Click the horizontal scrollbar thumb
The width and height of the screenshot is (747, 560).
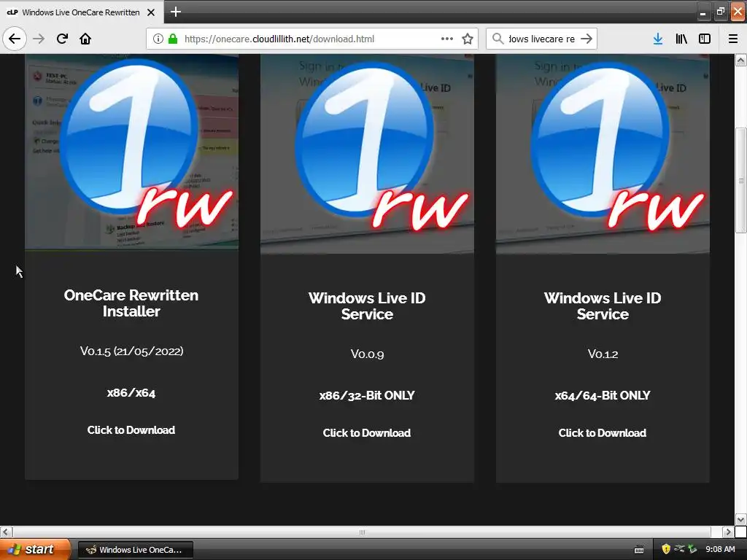pyautogui.click(x=362, y=532)
